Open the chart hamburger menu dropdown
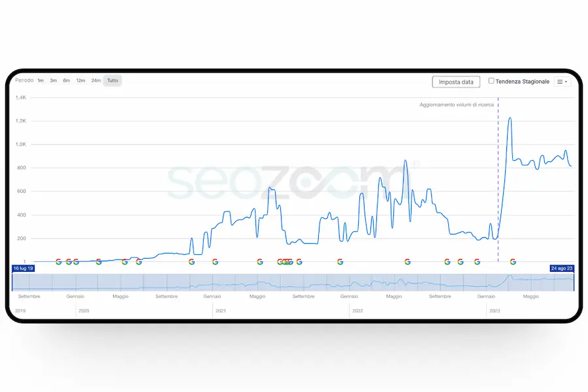Screen dimensions: 588x392 pos(562,82)
